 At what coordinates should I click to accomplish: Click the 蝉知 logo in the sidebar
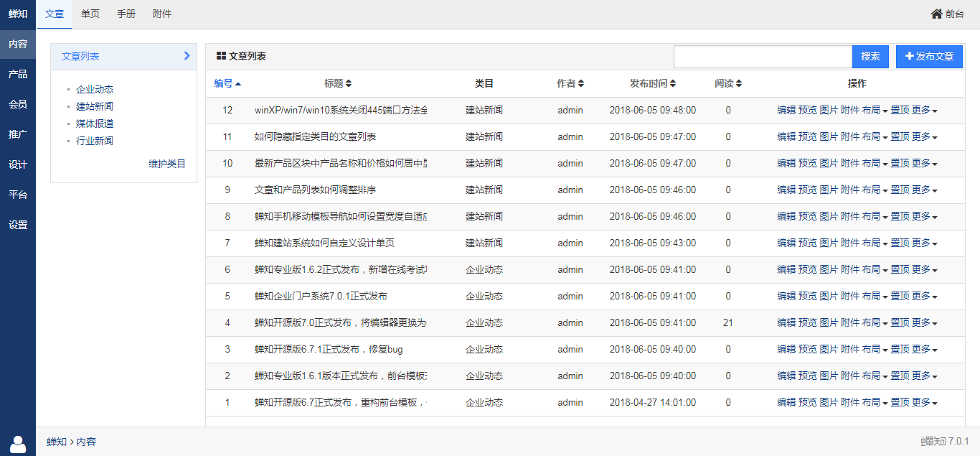pos(18,14)
